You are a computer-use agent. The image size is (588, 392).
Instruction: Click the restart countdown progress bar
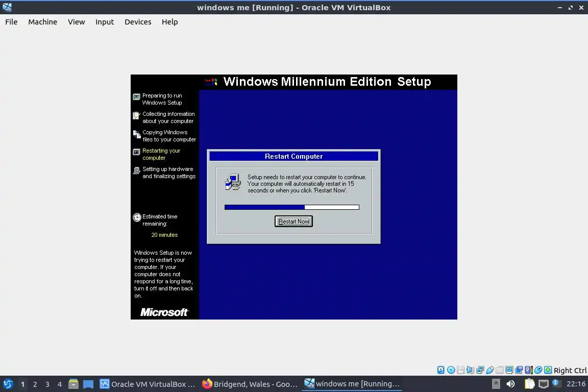(292, 207)
